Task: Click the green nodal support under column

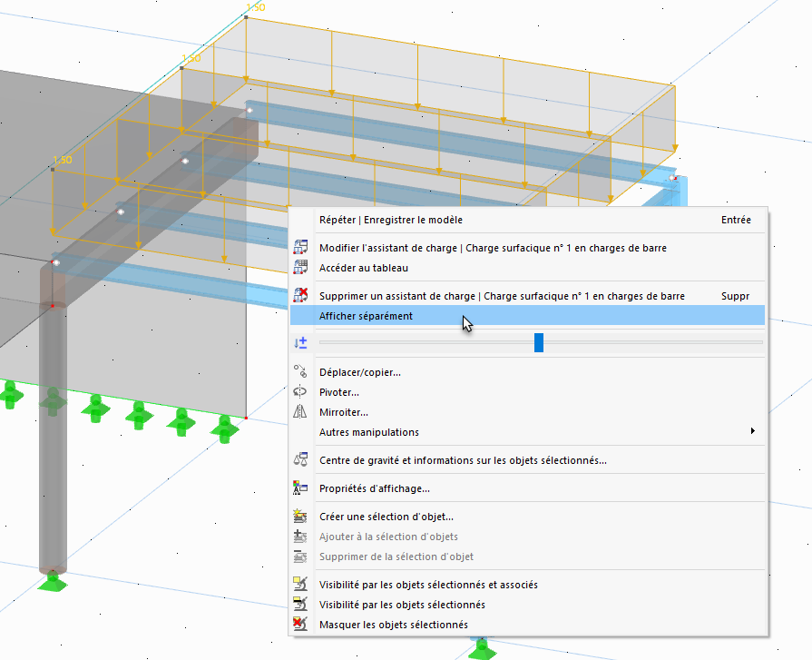Action: pos(53,581)
